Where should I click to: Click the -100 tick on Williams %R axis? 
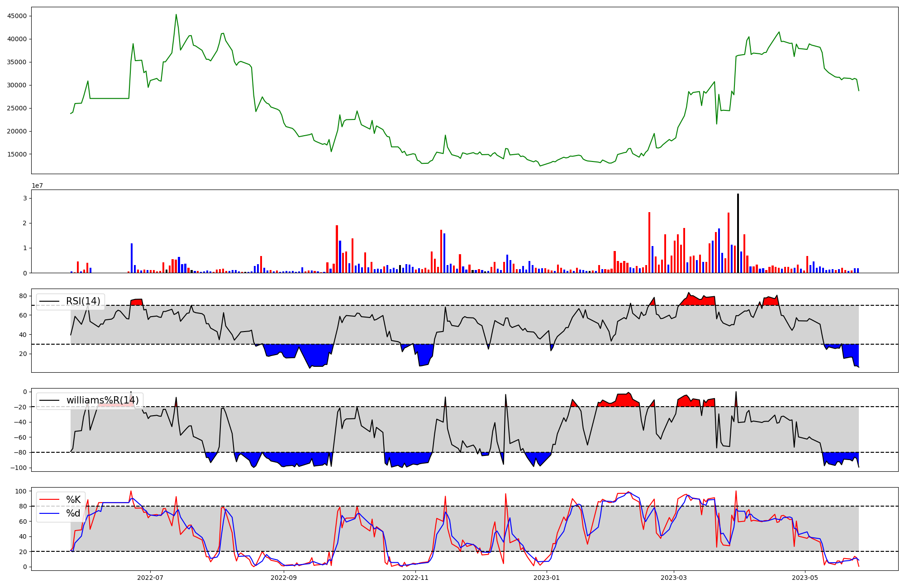(19, 468)
